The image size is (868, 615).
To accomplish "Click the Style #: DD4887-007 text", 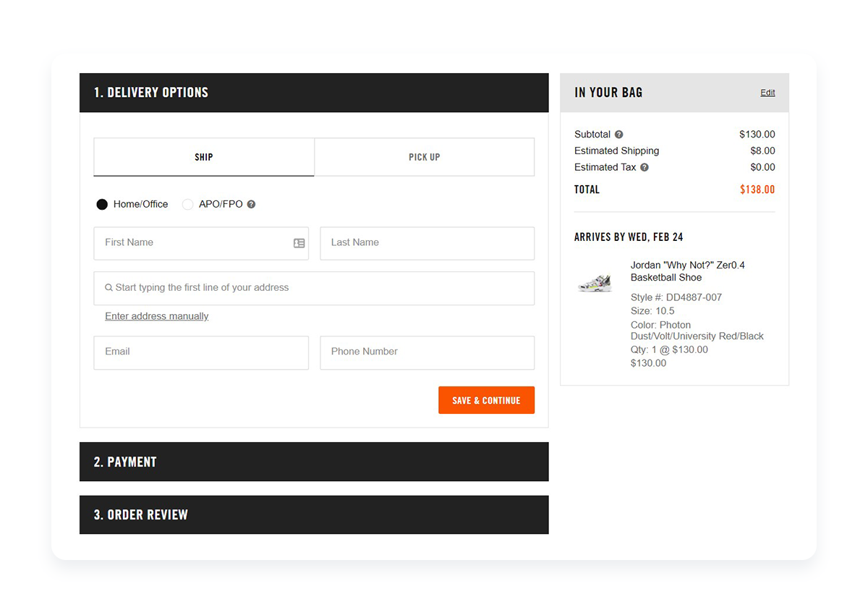I will [x=676, y=297].
